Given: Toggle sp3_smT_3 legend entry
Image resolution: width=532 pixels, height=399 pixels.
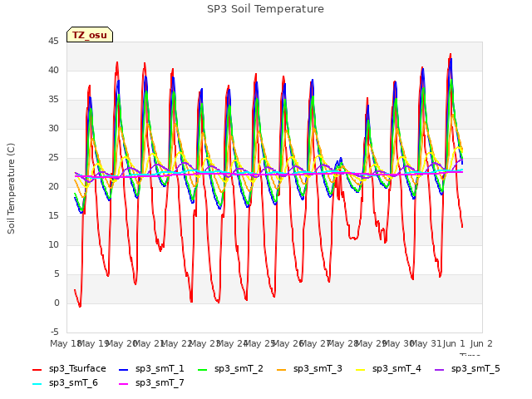Looking at the screenshot, I should coord(309,369).
